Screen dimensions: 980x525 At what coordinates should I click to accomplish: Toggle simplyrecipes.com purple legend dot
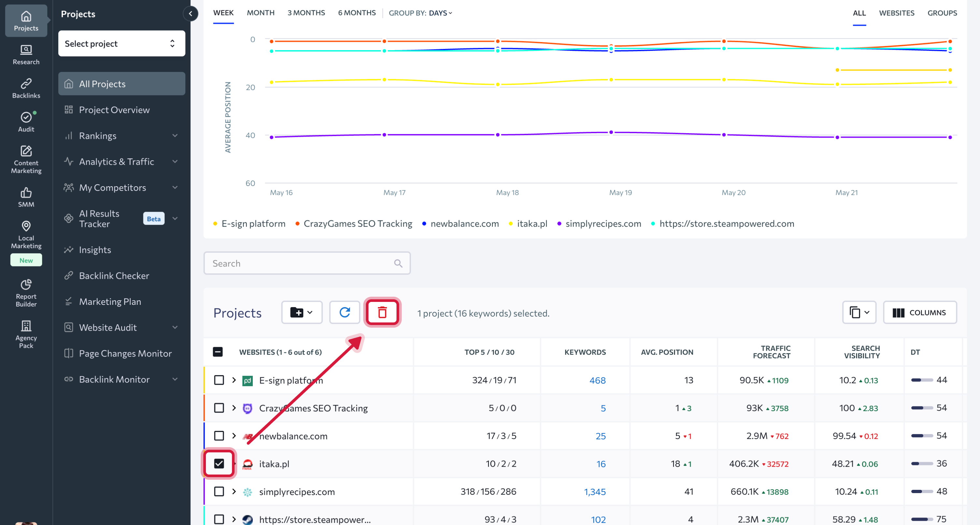559,224
